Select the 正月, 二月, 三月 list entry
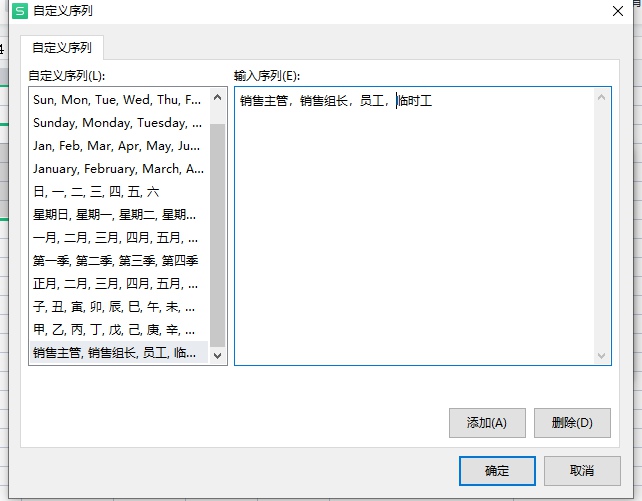This screenshot has height=501, width=642. click(119, 283)
